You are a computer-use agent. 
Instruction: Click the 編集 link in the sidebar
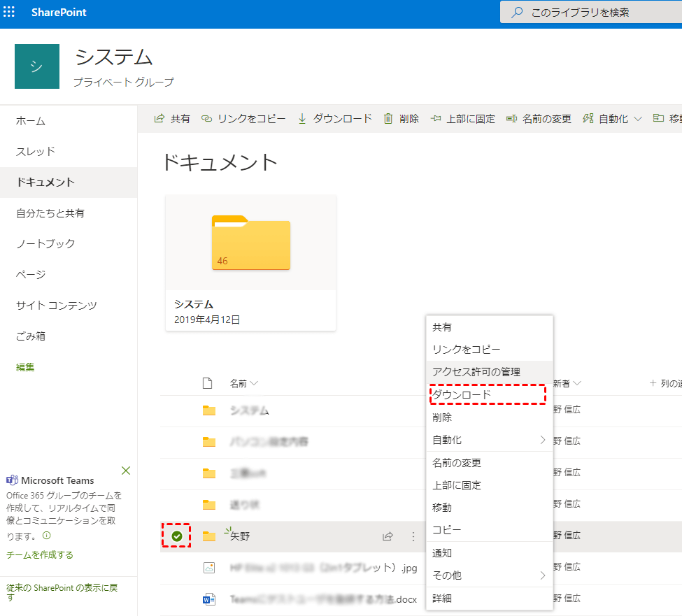pos(25,367)
